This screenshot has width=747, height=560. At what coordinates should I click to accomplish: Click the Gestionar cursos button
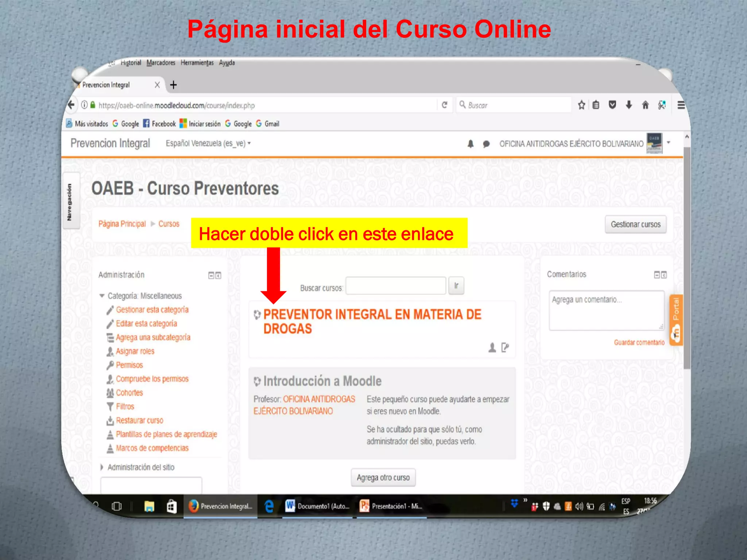[x=635, y=224]
